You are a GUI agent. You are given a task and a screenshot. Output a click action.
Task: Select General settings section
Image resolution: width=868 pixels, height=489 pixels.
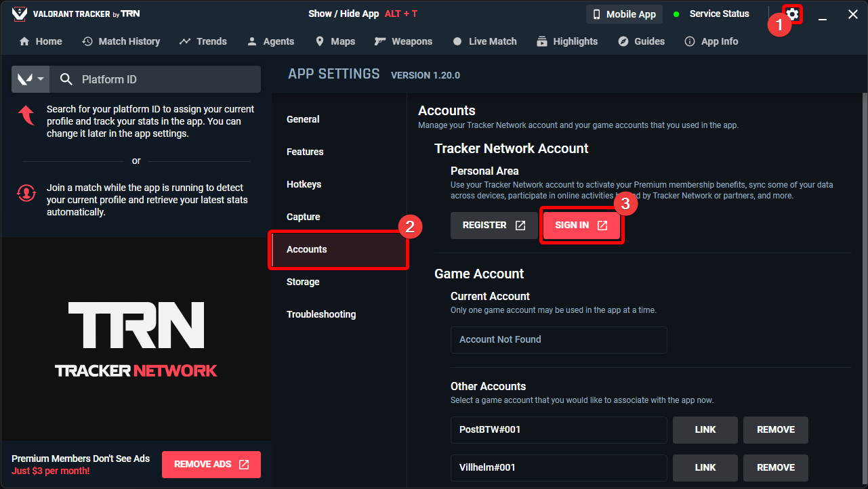(x=338, y=119)
